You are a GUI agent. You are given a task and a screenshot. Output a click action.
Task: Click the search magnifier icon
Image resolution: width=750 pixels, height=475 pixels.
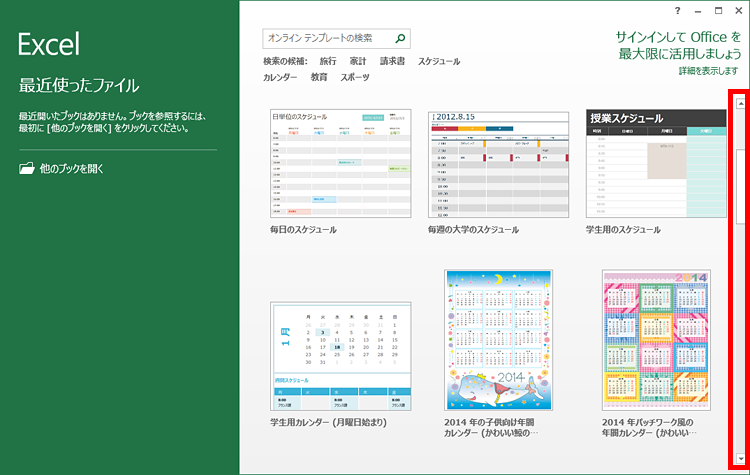click(x=400, y=38)
